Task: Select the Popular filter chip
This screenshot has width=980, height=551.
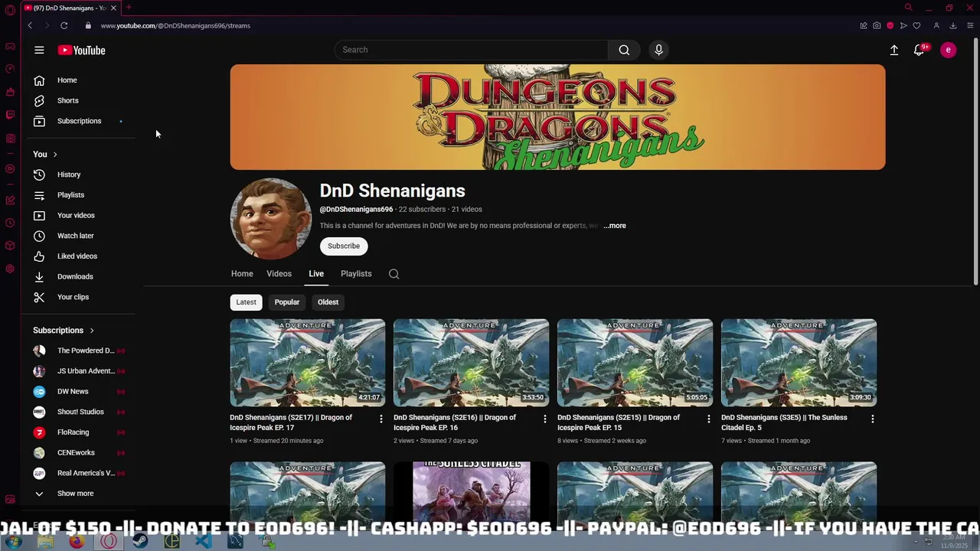Action: (287, 302)
